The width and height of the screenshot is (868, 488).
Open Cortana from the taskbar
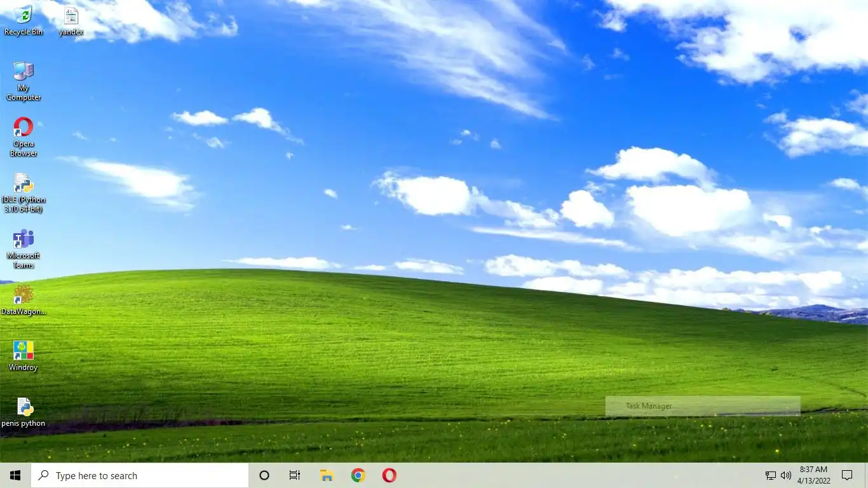click(x=264, y=475)
